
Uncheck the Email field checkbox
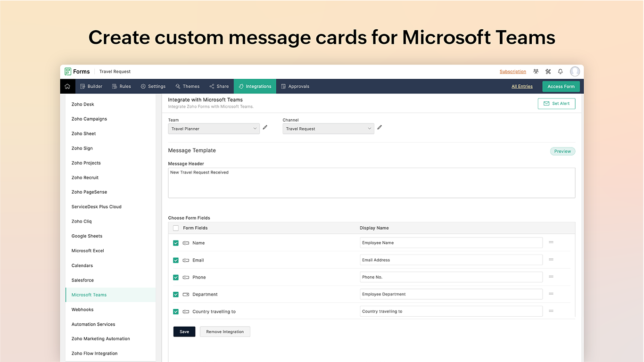(176, 260)
